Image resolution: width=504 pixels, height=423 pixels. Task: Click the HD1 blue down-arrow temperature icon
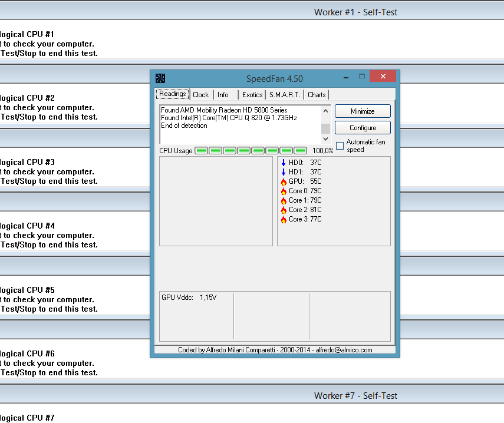click(x=284, y=172)
